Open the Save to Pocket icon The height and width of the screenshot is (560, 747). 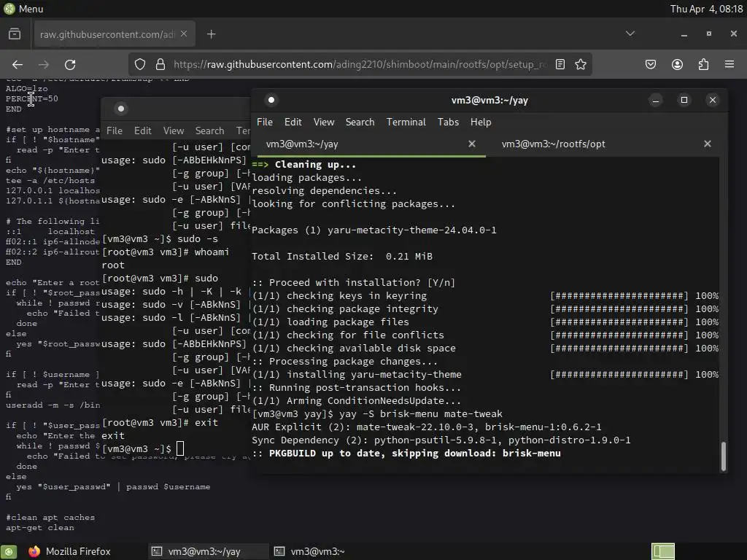click(651, 64)
